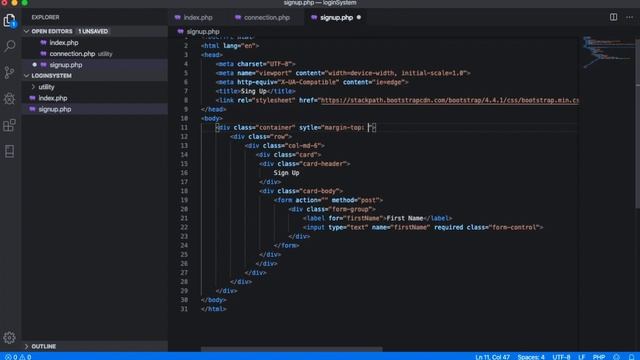Change encoding via UTF-8 status entry
Image resolution: width=640 pixels, height=360 pixels.
tap(561, 357)
